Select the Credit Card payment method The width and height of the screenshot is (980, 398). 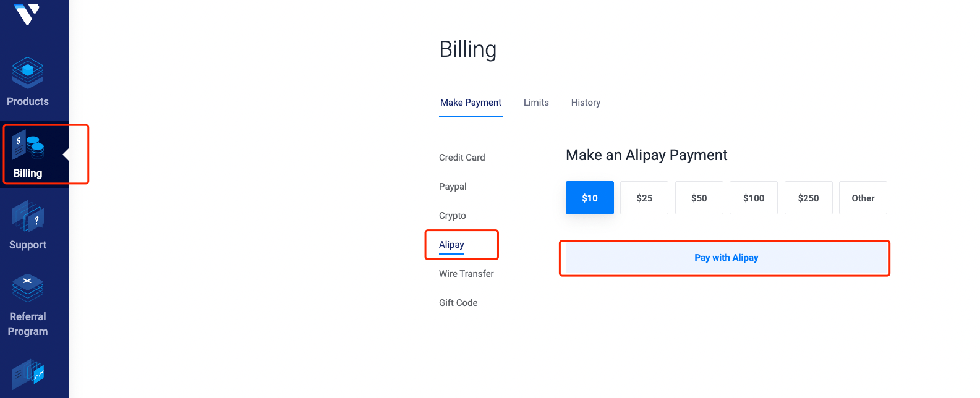click(x=462, y=158)
